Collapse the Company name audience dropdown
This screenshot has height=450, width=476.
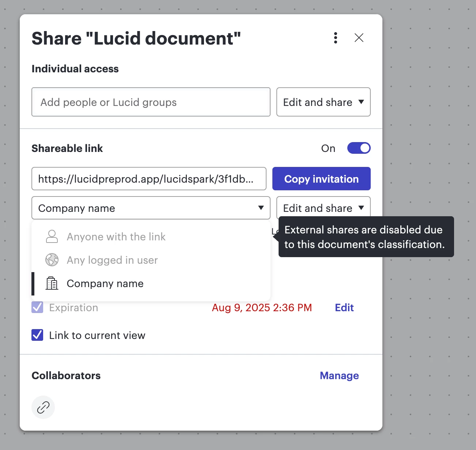tap(151, 208)
